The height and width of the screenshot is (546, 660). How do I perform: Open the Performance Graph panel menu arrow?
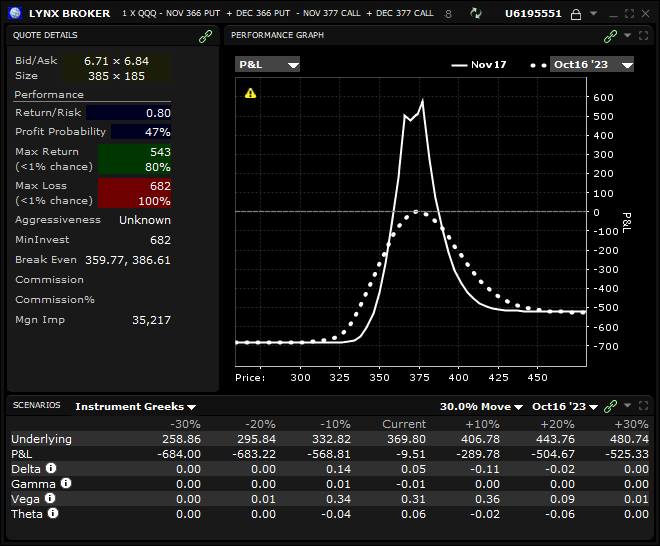[x=627, y=35]
